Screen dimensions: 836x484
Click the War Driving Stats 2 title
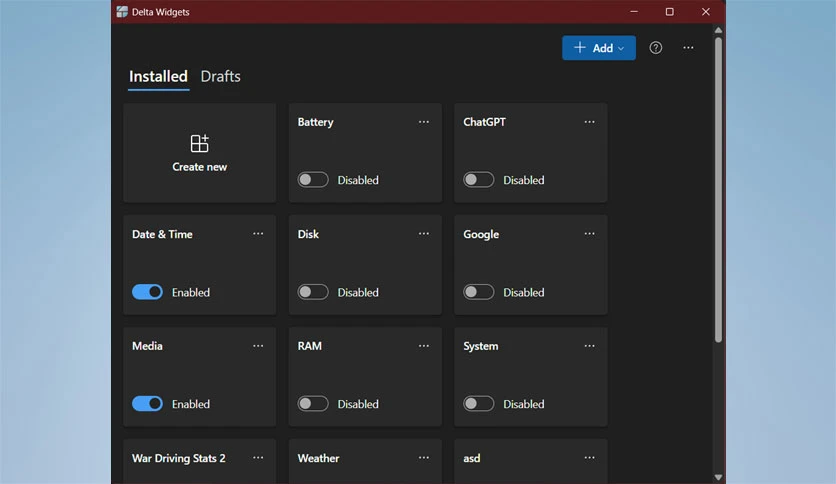tap(179, 458)
